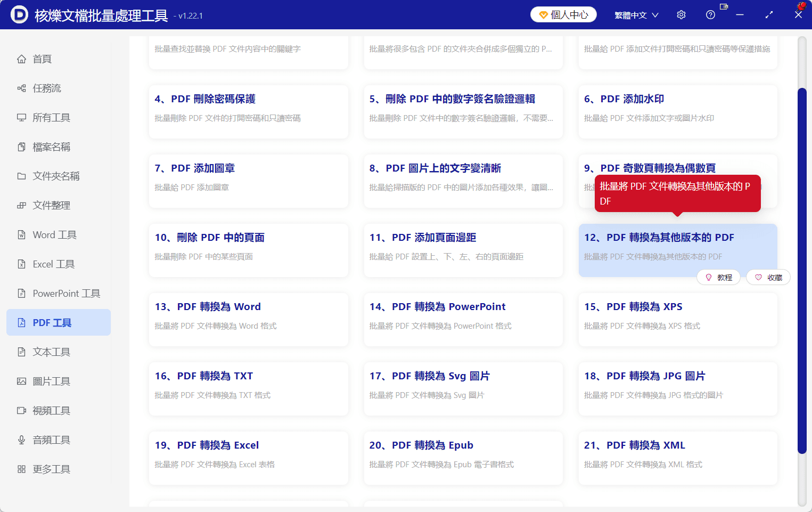Image resolution: width=812 pixels, height=512 pixels.
Task: Click the grid icon beside 更多工具
Action: (21, 469)
